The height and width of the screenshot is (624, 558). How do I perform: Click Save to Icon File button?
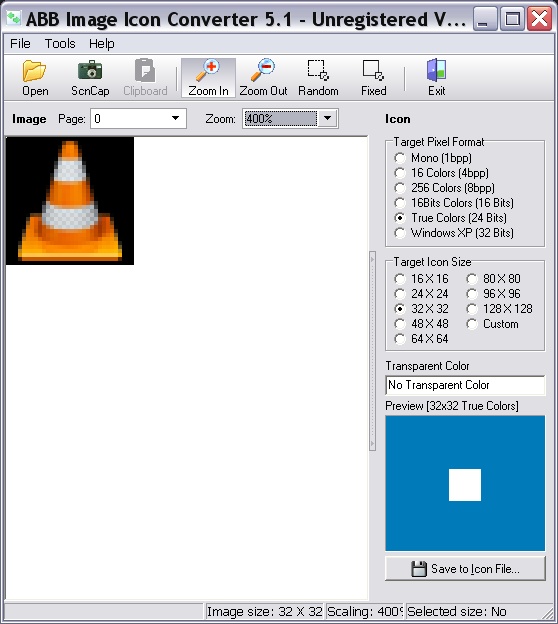(465, 569)
